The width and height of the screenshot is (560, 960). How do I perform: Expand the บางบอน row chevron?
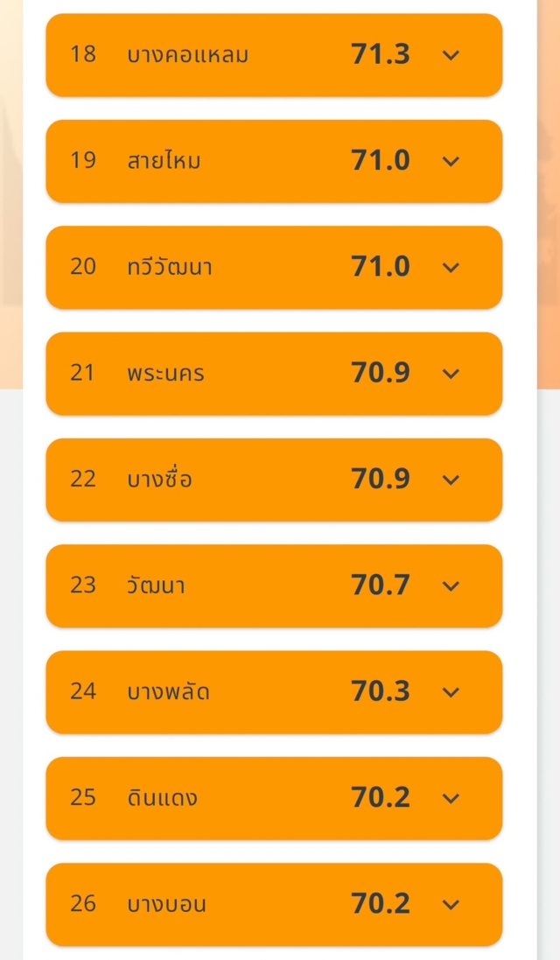451,904
